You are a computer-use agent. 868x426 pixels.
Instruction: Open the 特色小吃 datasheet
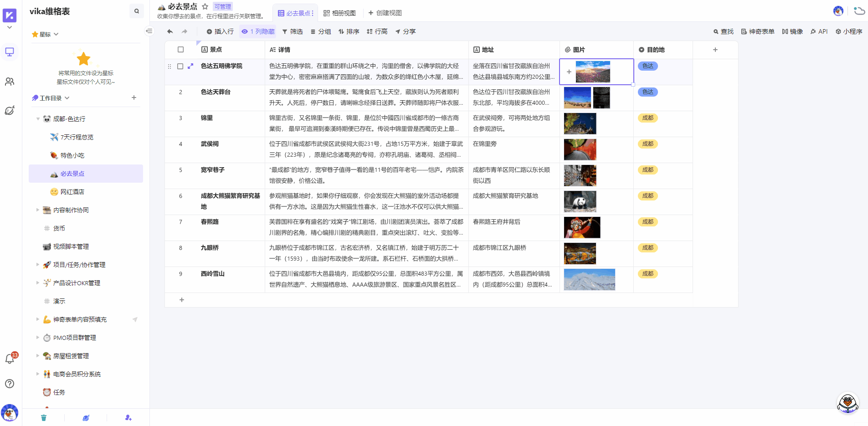coord(72,155)
